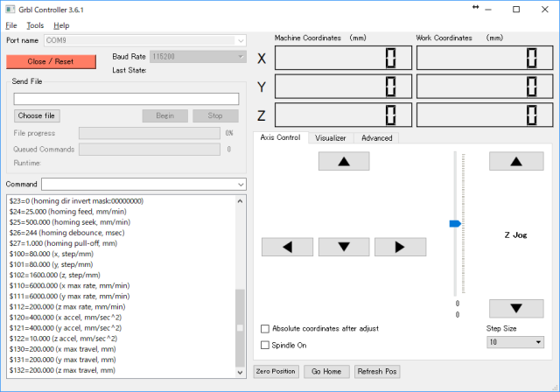This screenshot has height=392, width=560.
Task: Click the X work coordinate display
Action: (x=485, y=58)
